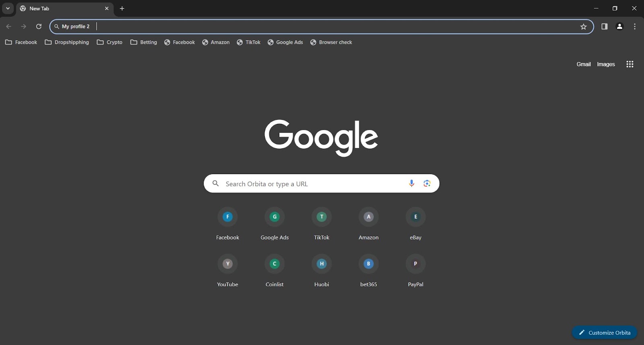
Task: Open the Betting bookmarks folder
Action: point(144,42)
